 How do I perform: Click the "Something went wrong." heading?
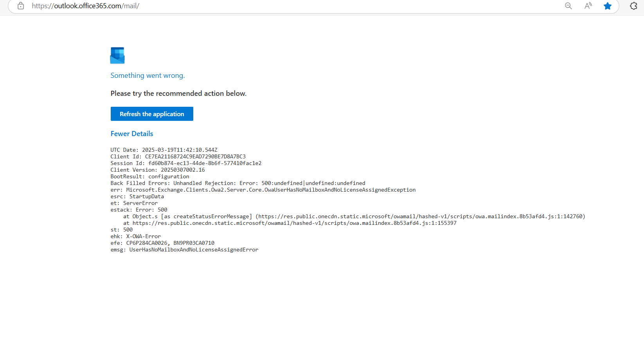click(x=148, y=75)
